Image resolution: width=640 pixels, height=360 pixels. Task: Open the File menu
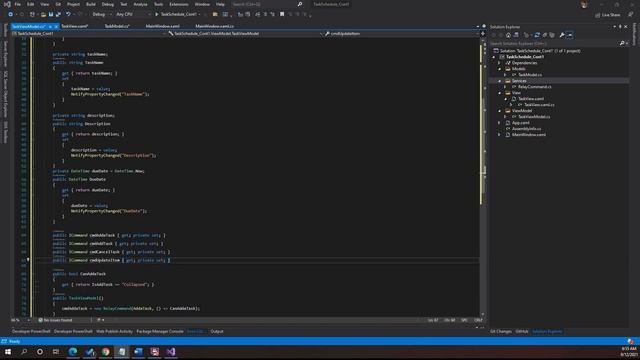(18, 4)
